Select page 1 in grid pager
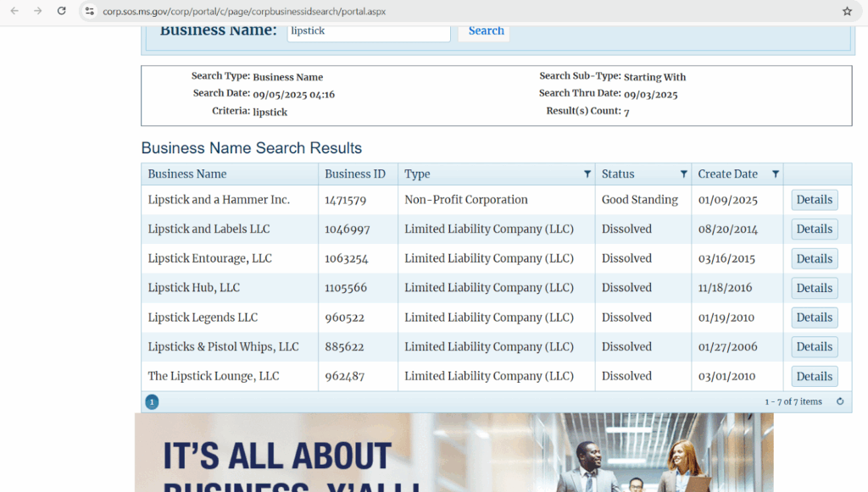 pyautogui.click(x=152, y=402)
